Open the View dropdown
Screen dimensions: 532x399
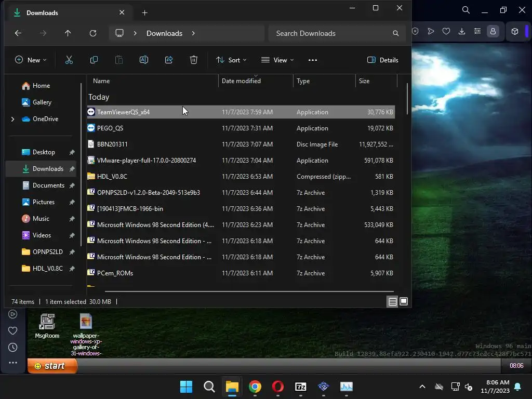[x=277, y=60]
